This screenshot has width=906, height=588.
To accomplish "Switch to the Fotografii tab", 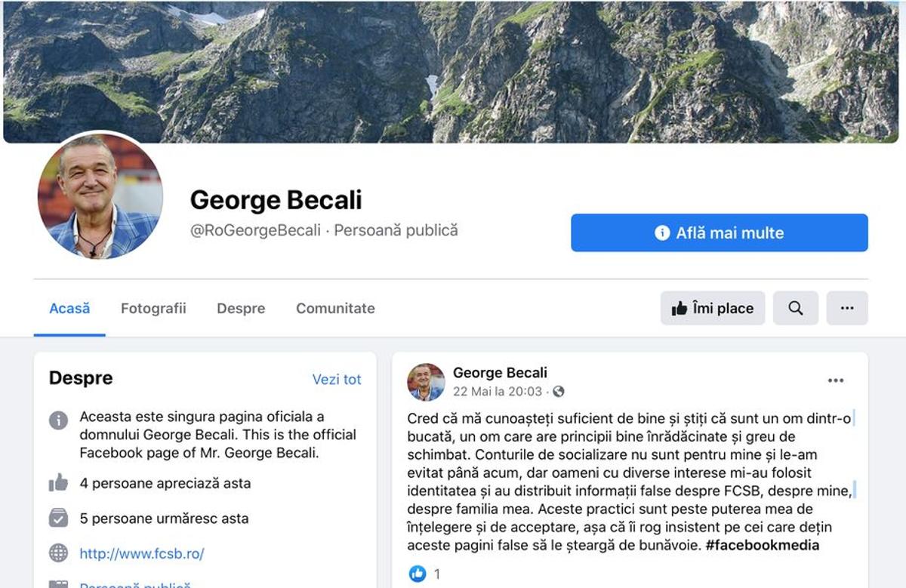I will (153, 308).
